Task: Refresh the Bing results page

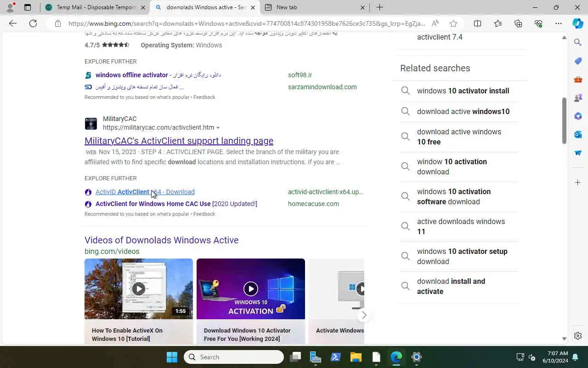Action: [33, 23]
